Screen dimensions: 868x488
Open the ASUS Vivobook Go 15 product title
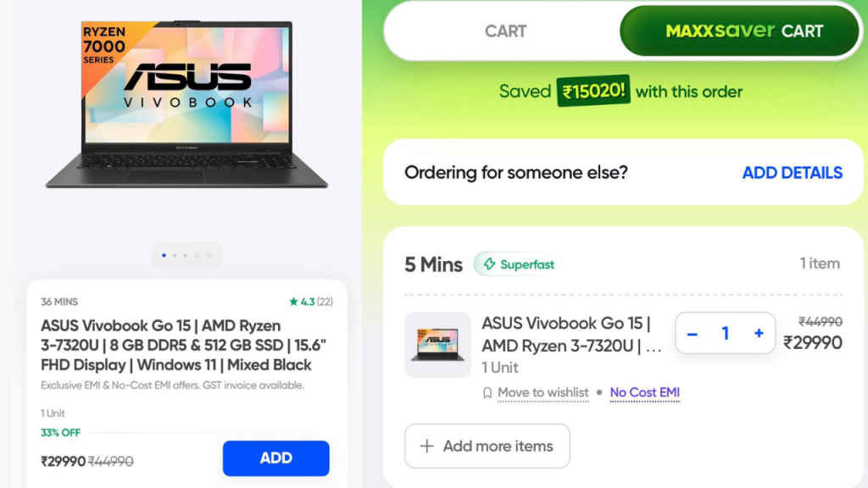[x=183, y=346]
